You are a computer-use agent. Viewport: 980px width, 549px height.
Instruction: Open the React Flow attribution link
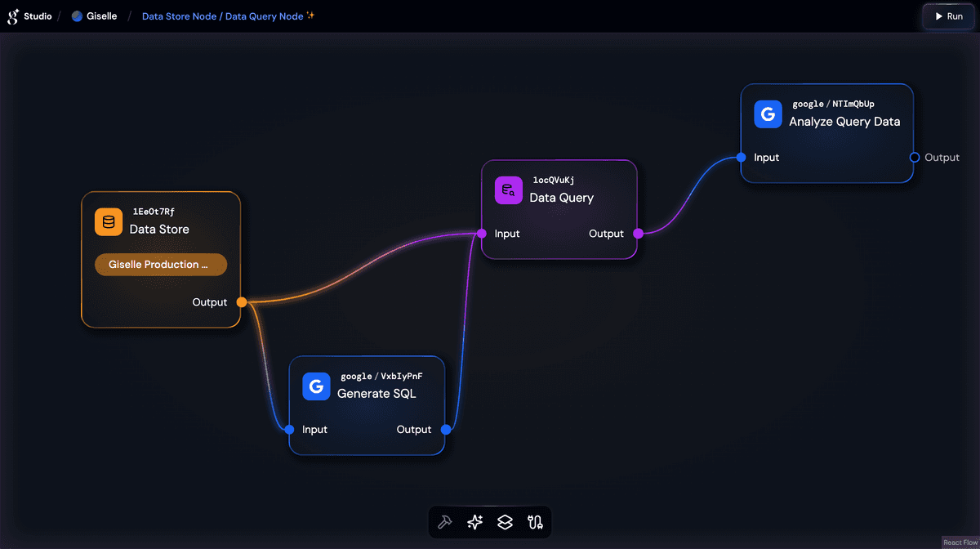click(x=960, y=542)
